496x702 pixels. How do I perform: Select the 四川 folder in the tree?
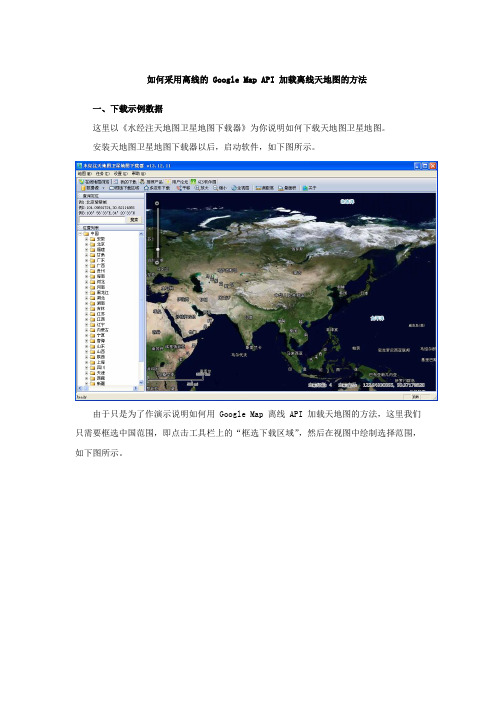coord(98,368)
